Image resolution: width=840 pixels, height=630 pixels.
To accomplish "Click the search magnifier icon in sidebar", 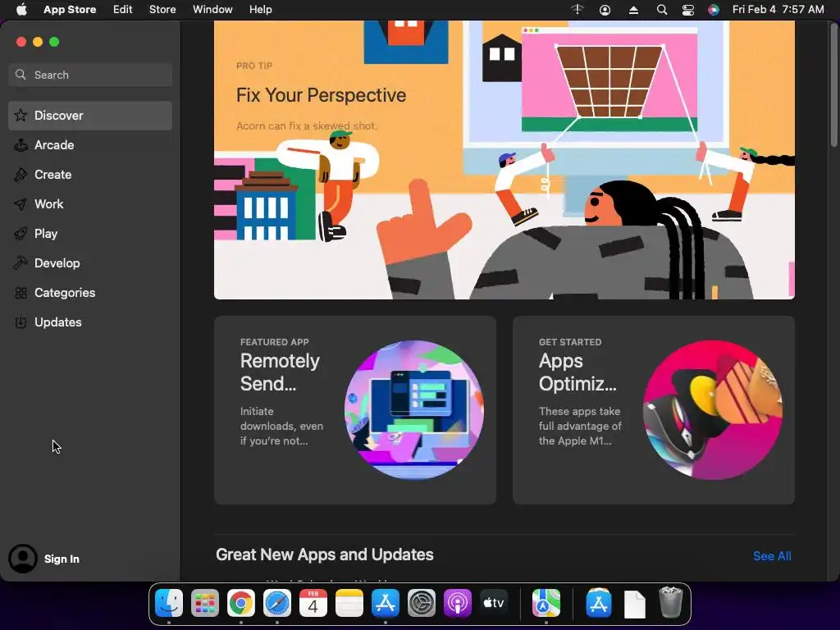I will (x=21, y=75).
